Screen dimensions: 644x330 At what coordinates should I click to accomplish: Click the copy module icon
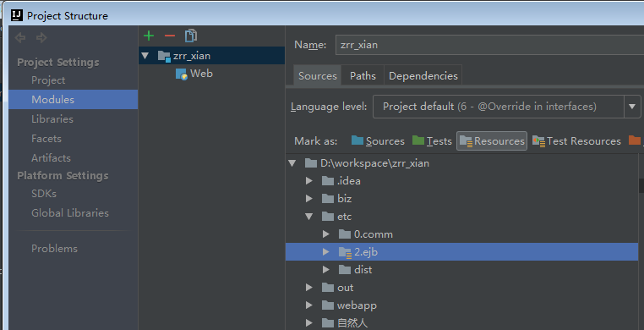pos(191,36)
